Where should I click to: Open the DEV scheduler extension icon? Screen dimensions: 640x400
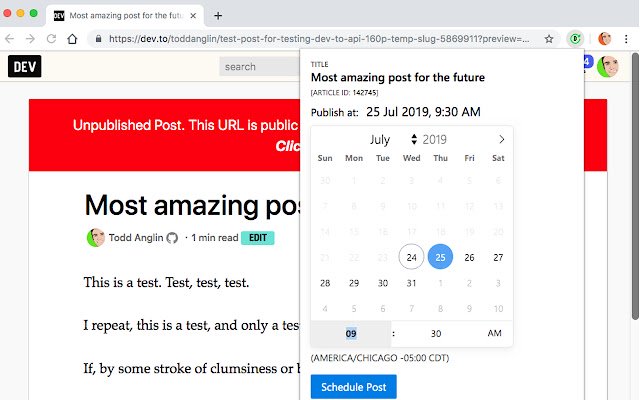(x=575, y=39)
